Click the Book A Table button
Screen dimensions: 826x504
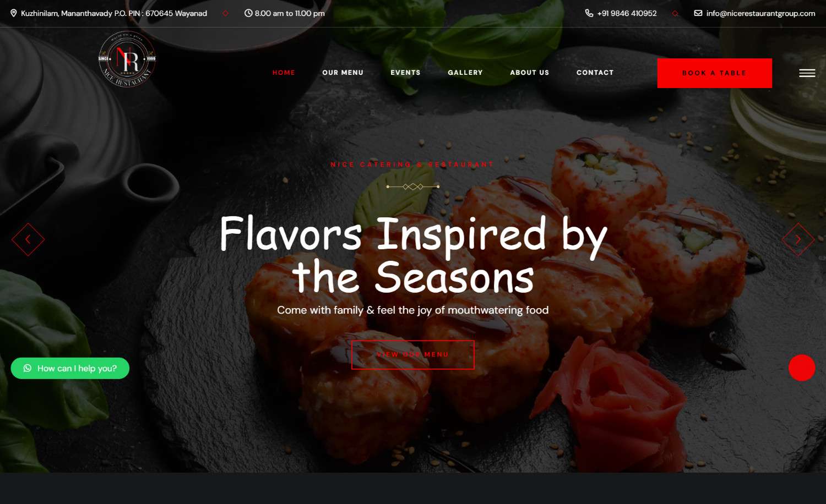click(714, 73)
